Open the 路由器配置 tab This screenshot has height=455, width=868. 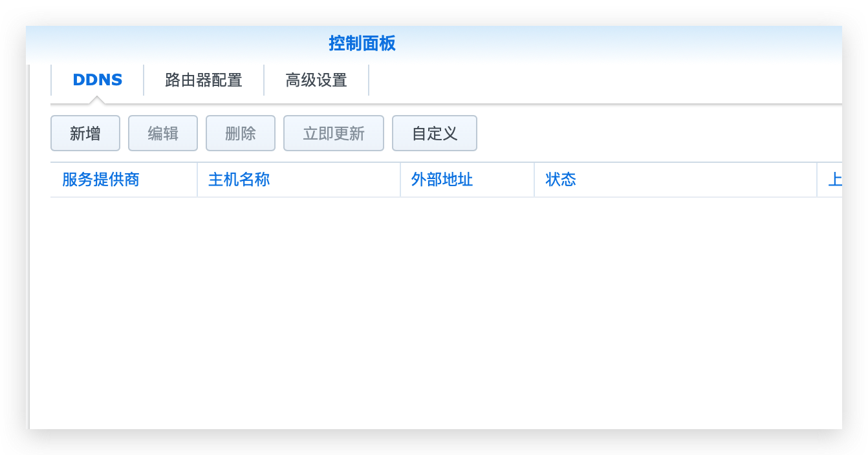click(204, 80)
